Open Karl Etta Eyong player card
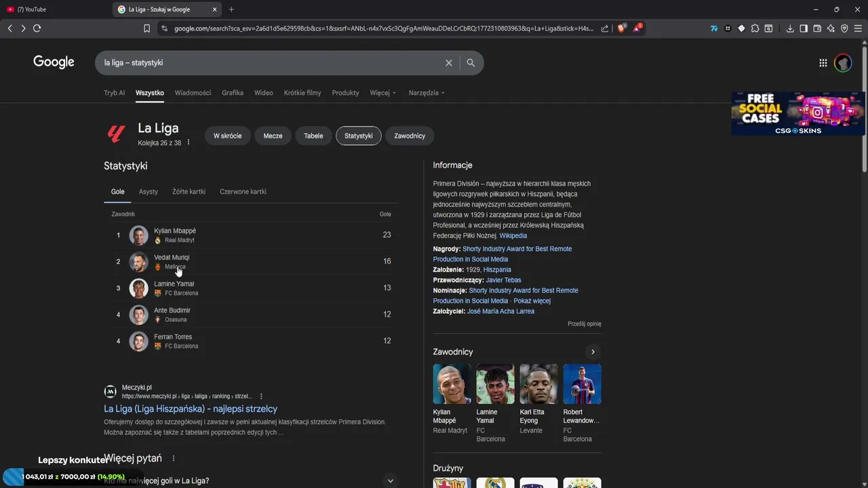The width and height of the screenshot is (868, 488). click(x=538, y=400)
